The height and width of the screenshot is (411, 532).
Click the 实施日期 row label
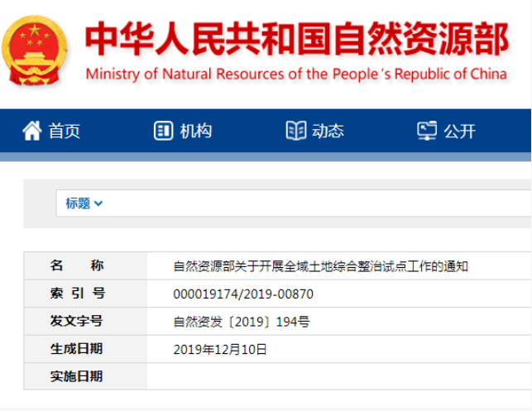(x=77, y=376)
